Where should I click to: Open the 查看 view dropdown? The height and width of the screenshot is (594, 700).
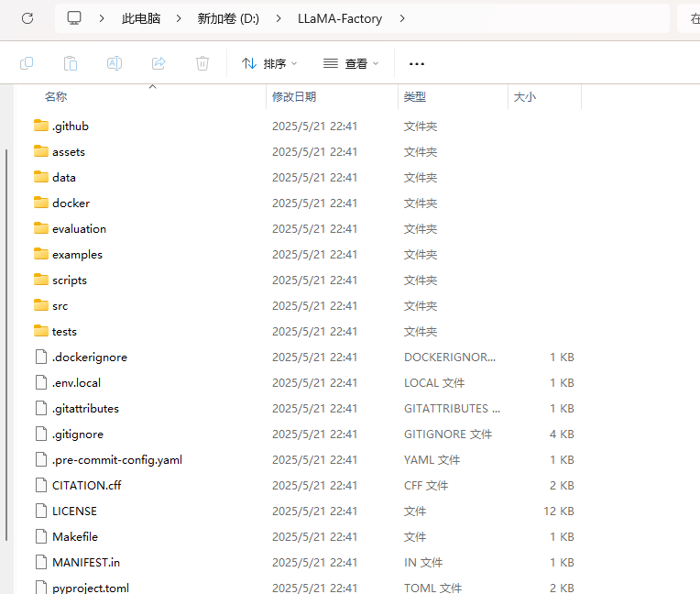351,64
